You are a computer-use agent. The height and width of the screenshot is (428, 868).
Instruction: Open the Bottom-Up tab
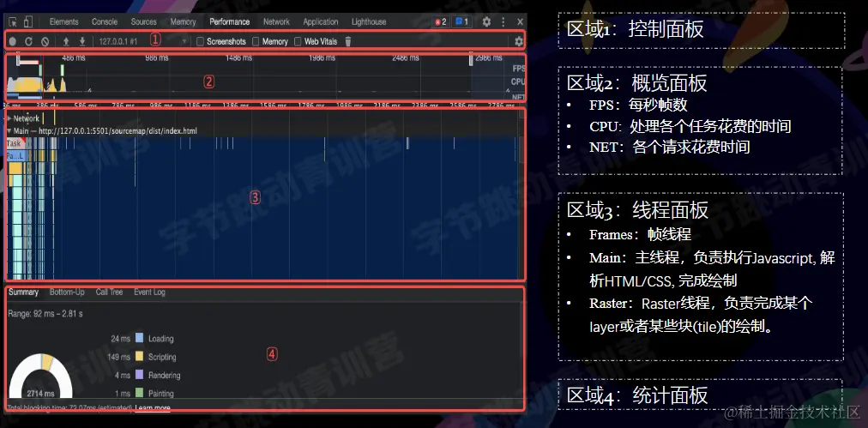pos(67,292)
